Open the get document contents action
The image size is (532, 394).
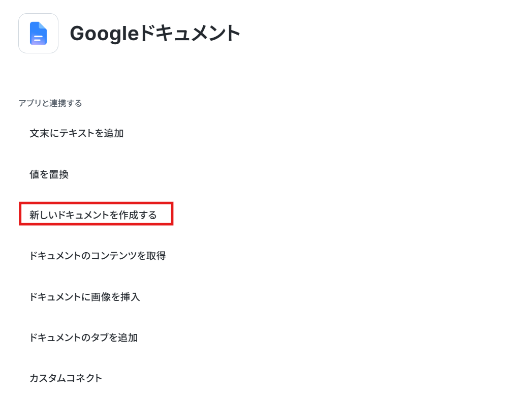(x=98, y=256)
